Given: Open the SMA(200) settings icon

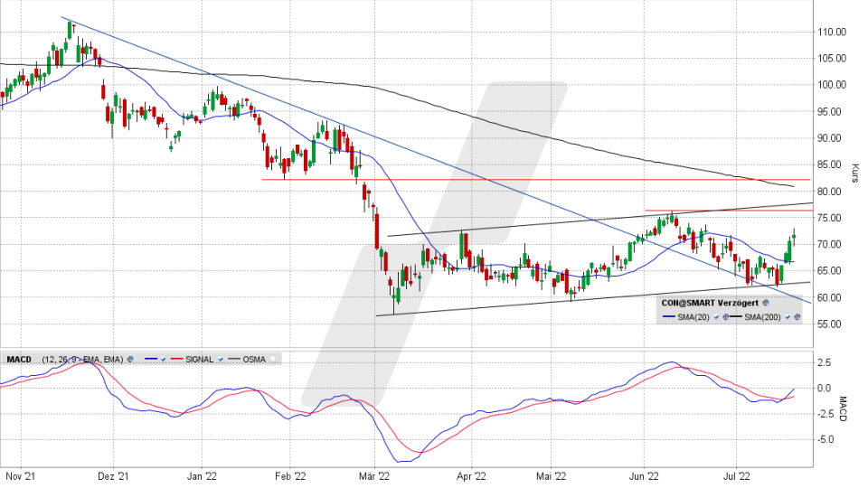Looking at the screenshot, I should click(x=797, y=317).
